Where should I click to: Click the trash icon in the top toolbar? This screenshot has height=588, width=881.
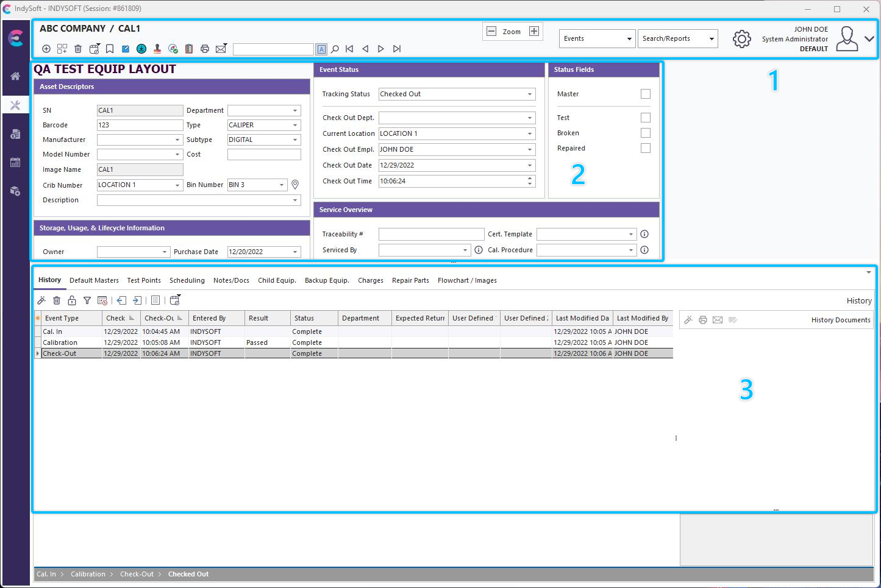tap(78, 49)
